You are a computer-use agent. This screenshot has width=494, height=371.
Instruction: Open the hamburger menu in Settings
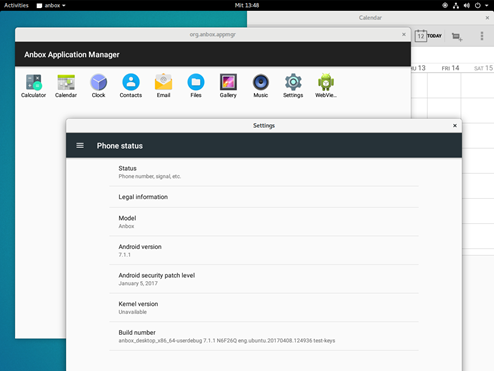click(x=80, y=146)
